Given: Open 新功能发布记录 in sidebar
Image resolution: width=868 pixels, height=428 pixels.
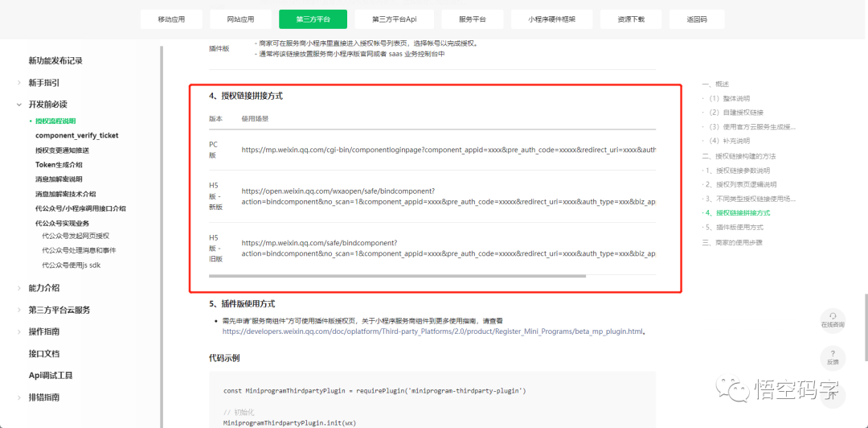Looking at the screenshot, I should point(56,61).
